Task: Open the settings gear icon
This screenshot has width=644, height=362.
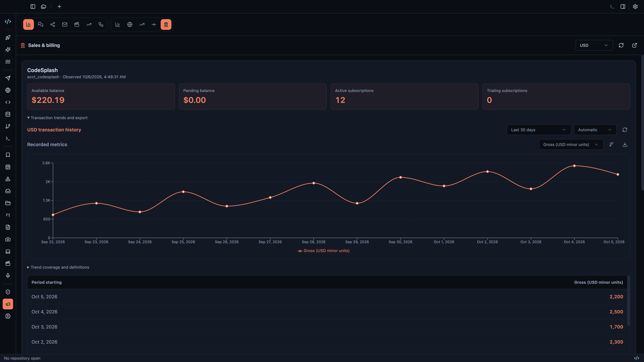Action: pyautogui.click(x=635, y=7)
